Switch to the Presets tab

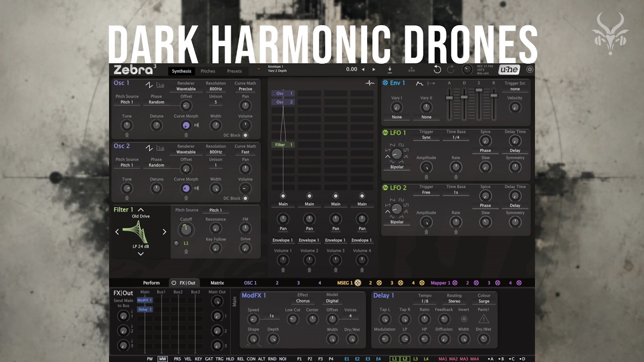pos(234,71)
